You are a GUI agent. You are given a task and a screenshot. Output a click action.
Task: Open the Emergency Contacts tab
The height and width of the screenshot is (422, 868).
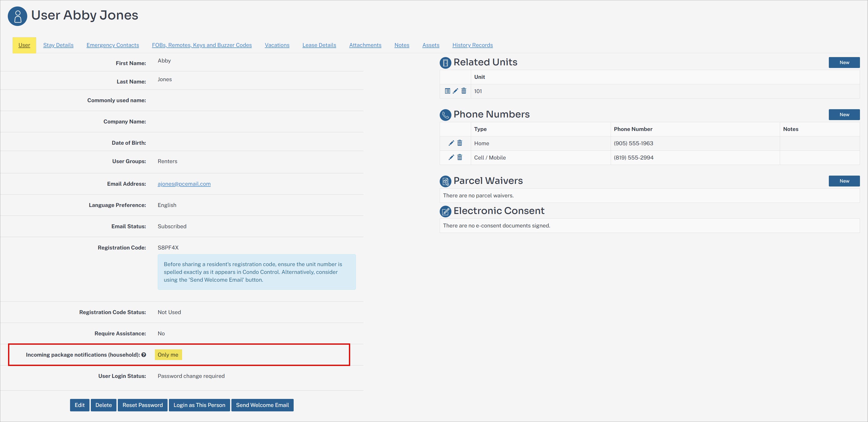113,45
